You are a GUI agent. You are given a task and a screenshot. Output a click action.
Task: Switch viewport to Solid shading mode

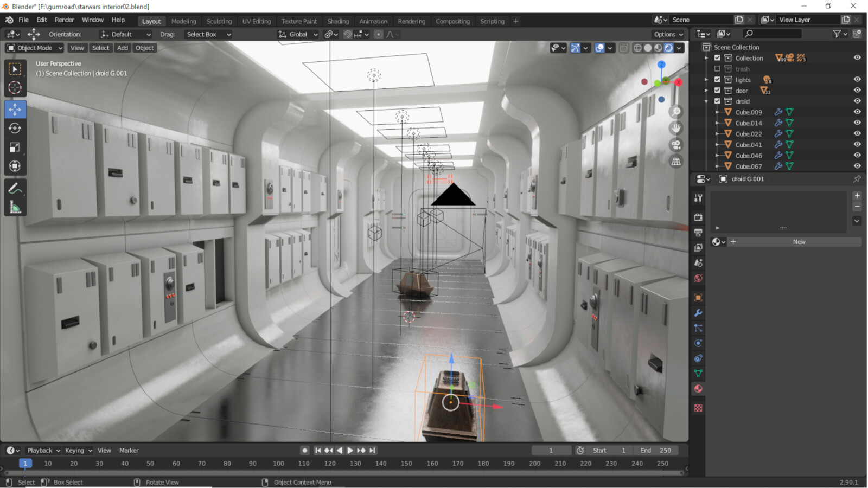click(648, 48)
